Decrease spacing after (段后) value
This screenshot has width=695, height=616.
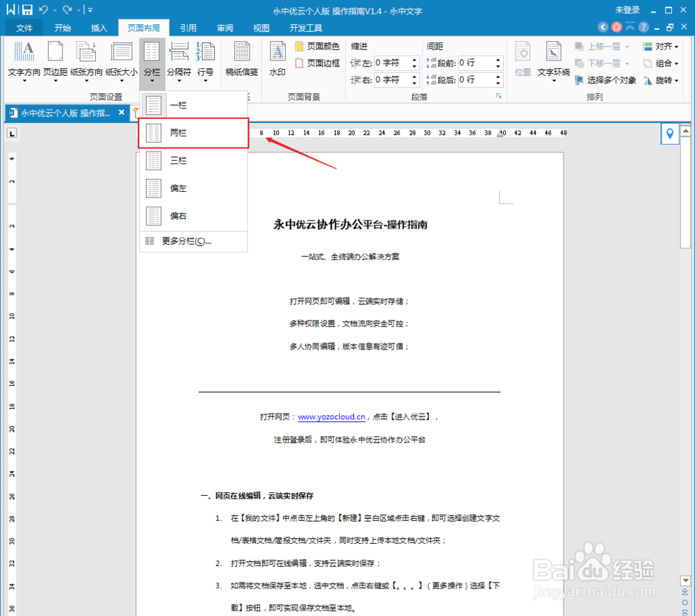498,83
